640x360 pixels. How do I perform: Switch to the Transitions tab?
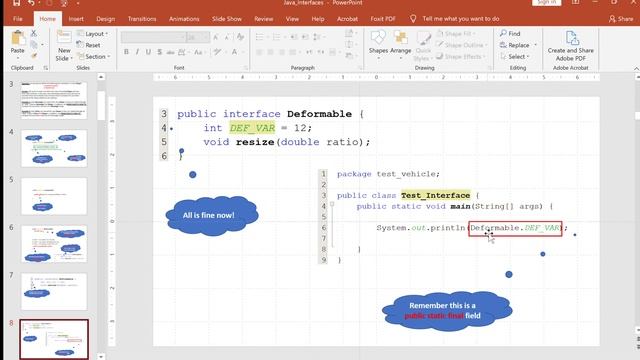tap(142, 19)
